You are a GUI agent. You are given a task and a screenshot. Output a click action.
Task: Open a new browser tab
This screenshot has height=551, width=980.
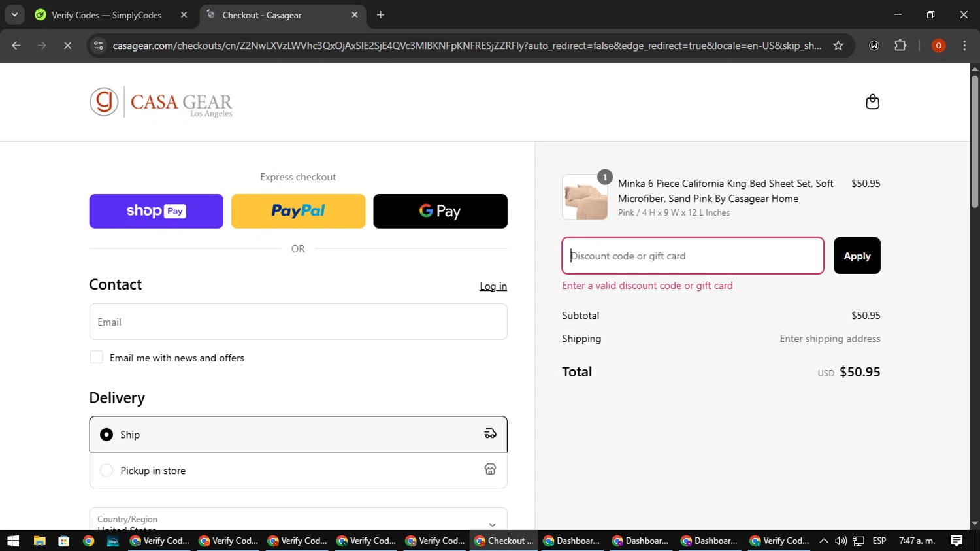point(381,15)
